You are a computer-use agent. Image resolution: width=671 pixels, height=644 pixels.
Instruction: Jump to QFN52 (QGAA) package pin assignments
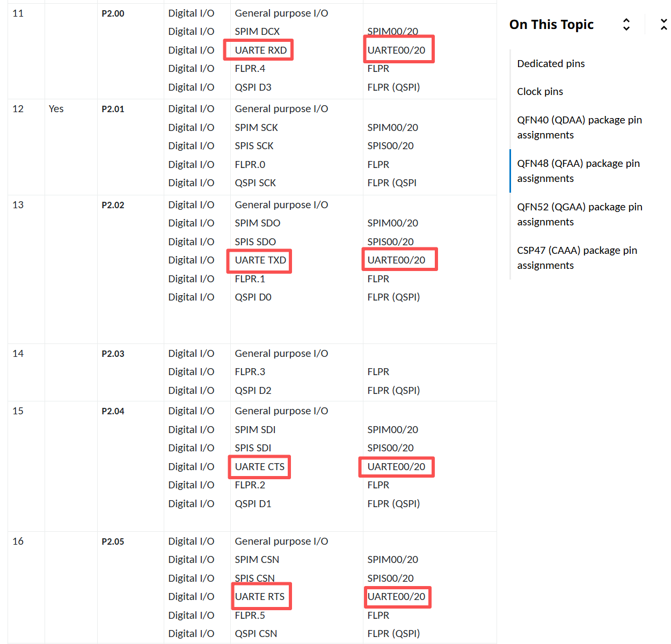(x=579, y=214)
